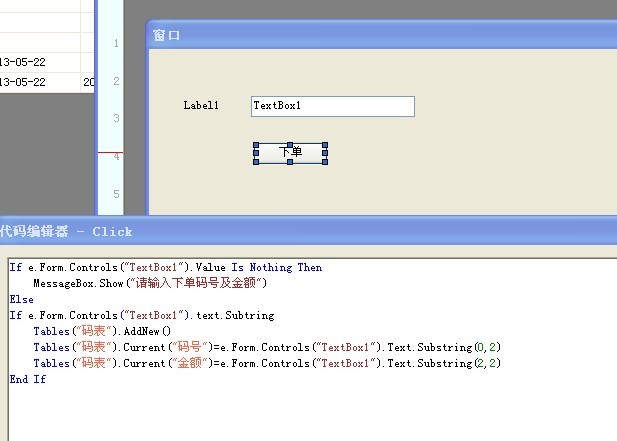Click second 13-05-22 date cell in table

point(40,82)
